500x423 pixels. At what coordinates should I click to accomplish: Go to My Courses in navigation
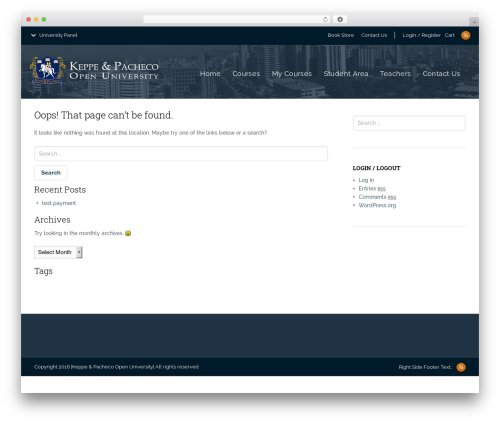[292, 74]
